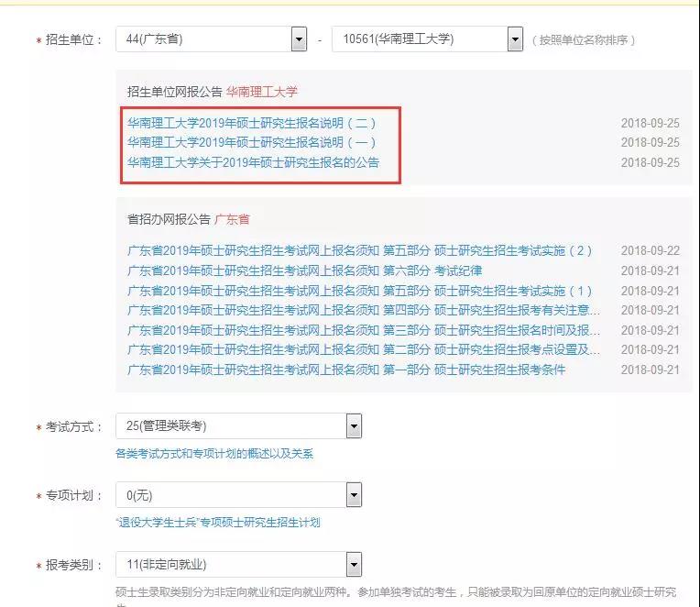700x607 pixels.
Task: Click the 省招办网报公告 heading
Action: [x=169, y=219]
